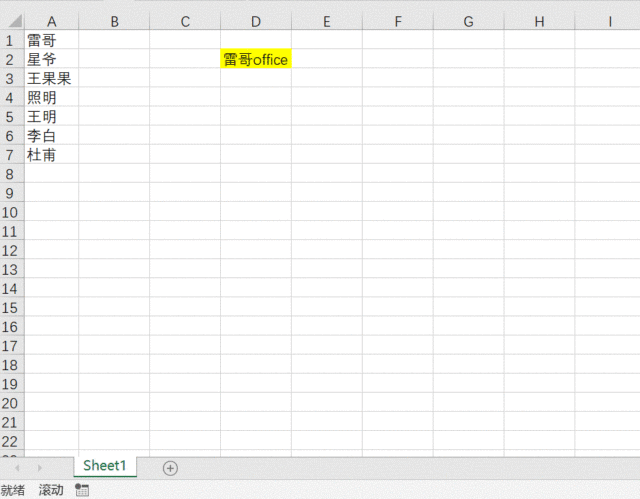
Task: Select column E header
Action: click(x=327, y=21)
